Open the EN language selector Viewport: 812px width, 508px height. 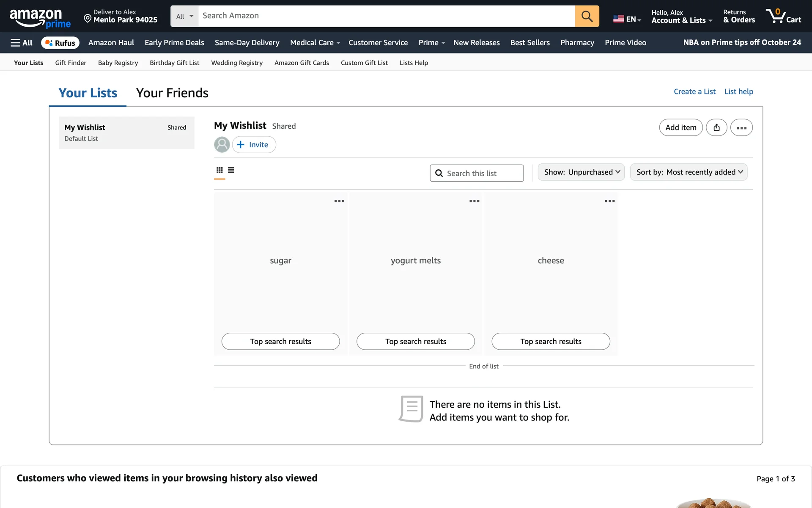627,19
